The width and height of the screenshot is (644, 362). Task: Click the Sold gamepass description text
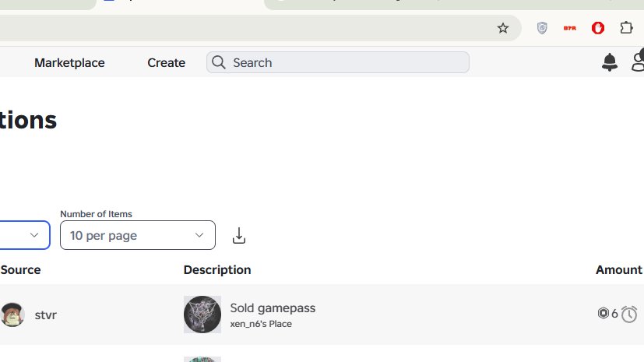click(x=273, y=308)
